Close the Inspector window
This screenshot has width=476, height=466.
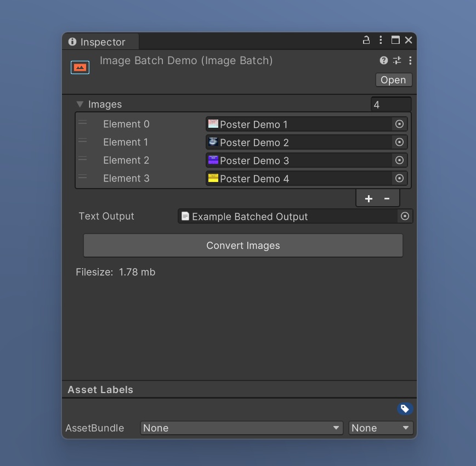click(409, 40)
